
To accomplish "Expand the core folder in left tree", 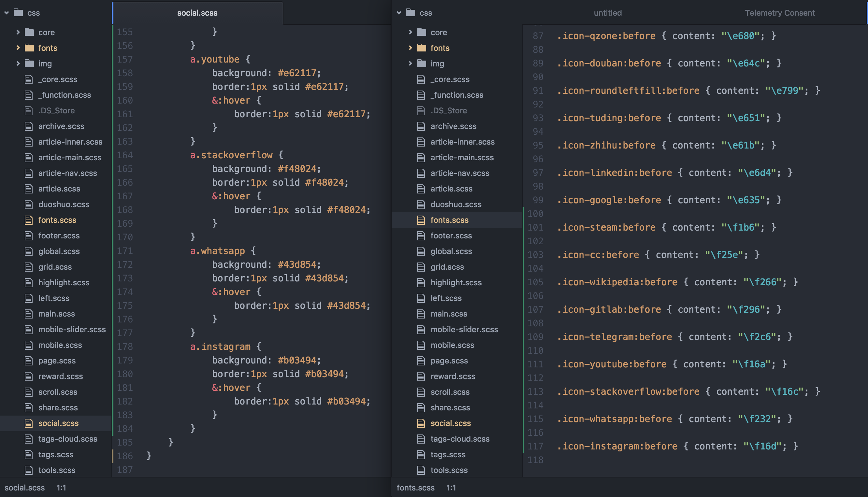I will pyautogui.click(x=18, y=33).
